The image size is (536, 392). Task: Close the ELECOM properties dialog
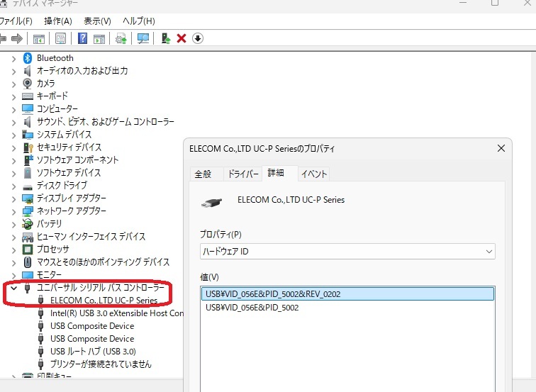501,148
